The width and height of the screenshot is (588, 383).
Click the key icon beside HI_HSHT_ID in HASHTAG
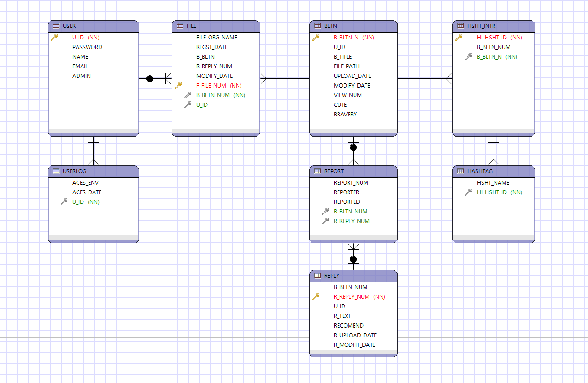click(467, 192)
